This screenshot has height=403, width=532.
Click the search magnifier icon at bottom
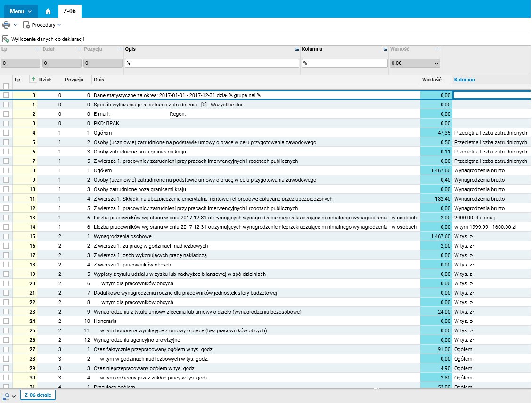coord(6,396)
